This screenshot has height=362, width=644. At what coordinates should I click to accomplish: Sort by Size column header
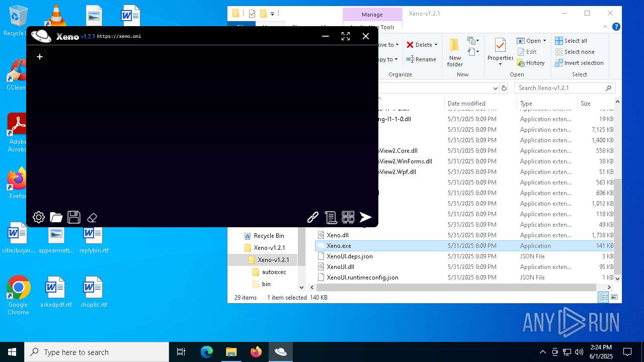tap(595, 104)
